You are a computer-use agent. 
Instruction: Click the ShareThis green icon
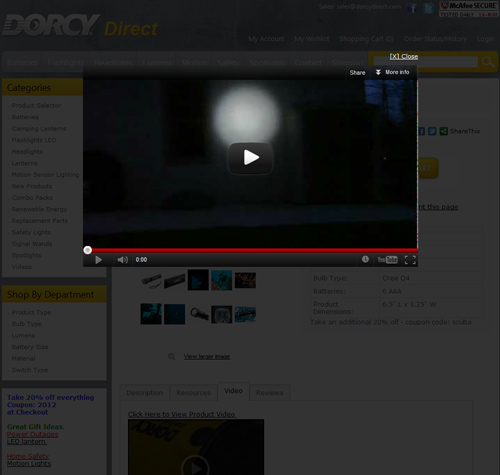[443, 131]
